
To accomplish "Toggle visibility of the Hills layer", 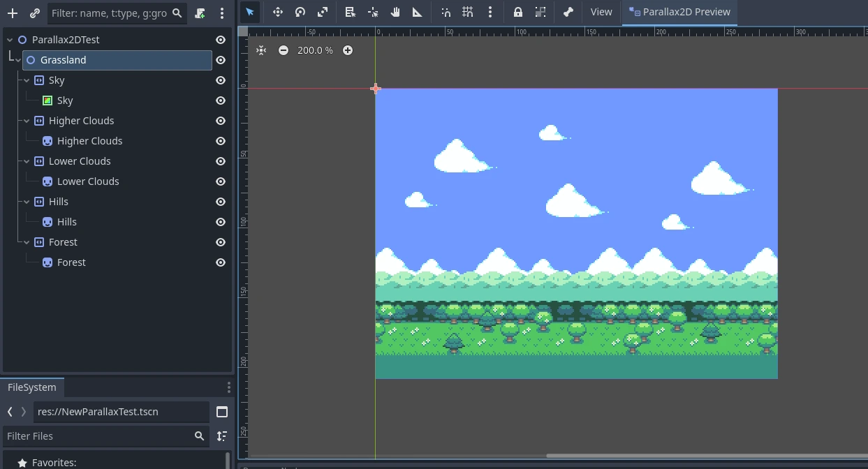I will pos(220,202).
